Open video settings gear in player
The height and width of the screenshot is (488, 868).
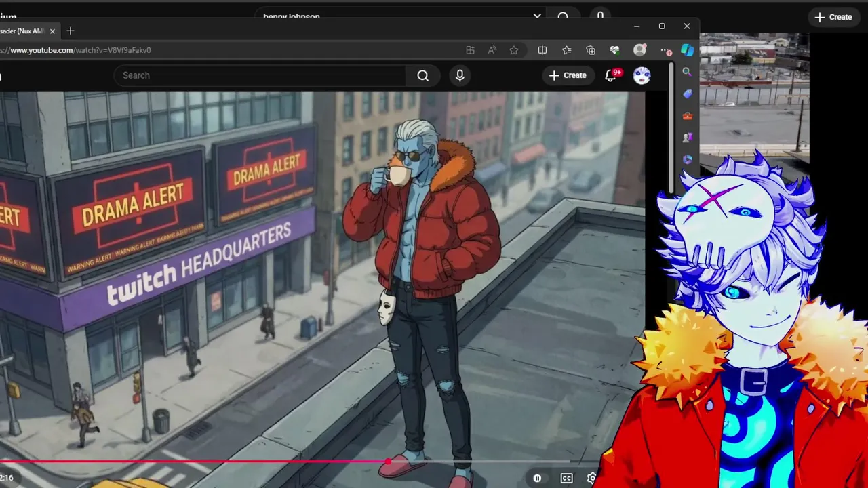tap(591, 478)
